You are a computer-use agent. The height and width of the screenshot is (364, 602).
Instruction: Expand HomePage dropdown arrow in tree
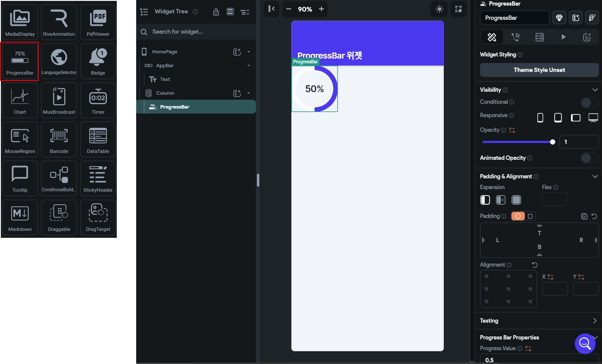pos(249,52)
